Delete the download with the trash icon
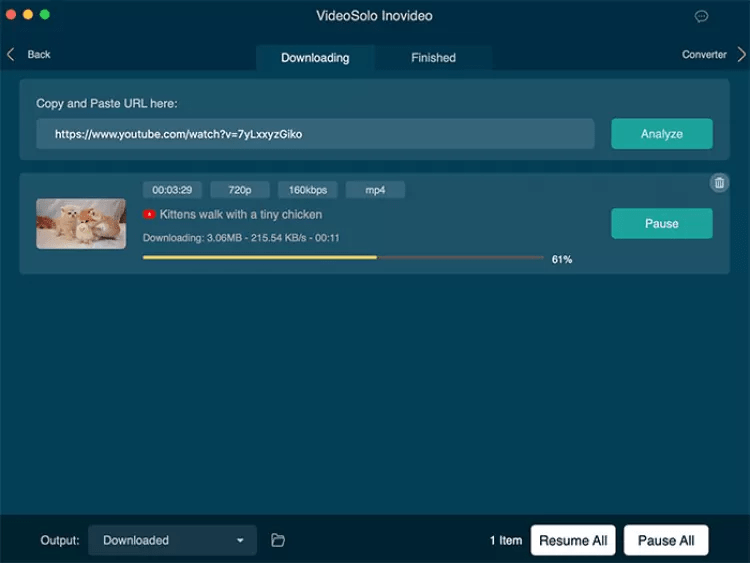750x563 pixels. (719, 183)
